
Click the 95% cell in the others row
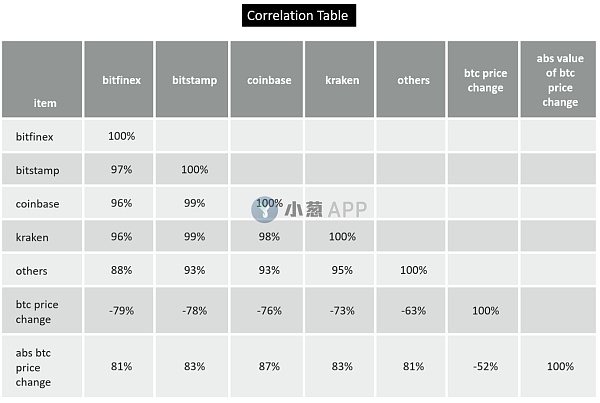coord(341,270)
